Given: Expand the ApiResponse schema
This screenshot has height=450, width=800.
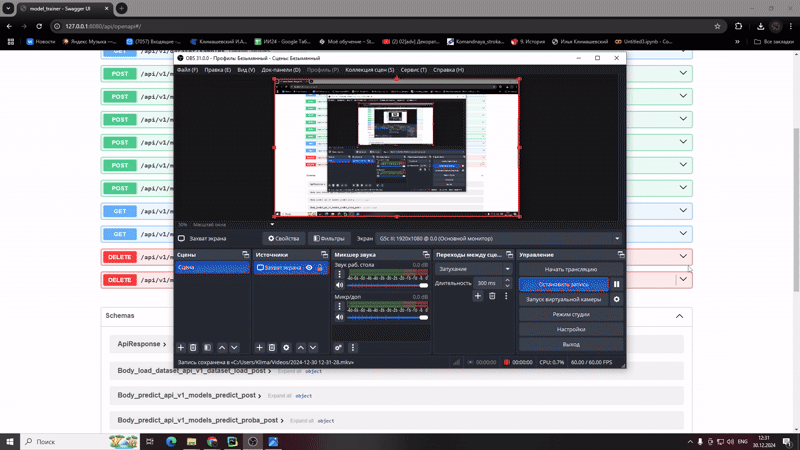Looking at the screenshot, I should click(x=139, y=344).
